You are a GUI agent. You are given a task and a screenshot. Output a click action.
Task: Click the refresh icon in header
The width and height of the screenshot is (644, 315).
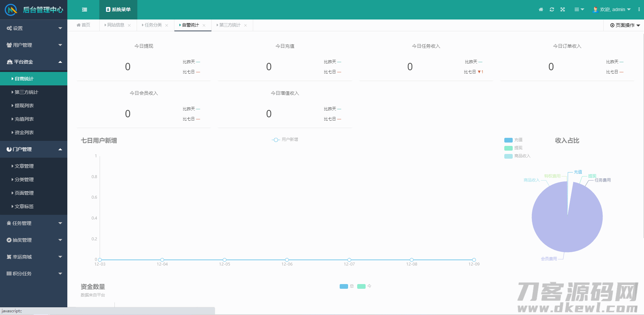pos(552,9)
